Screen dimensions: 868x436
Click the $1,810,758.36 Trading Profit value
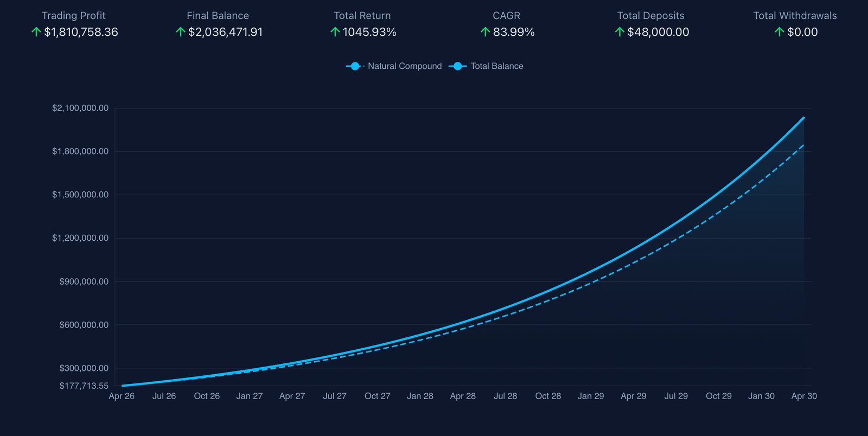pyautogui.click(x=81, y=32)
